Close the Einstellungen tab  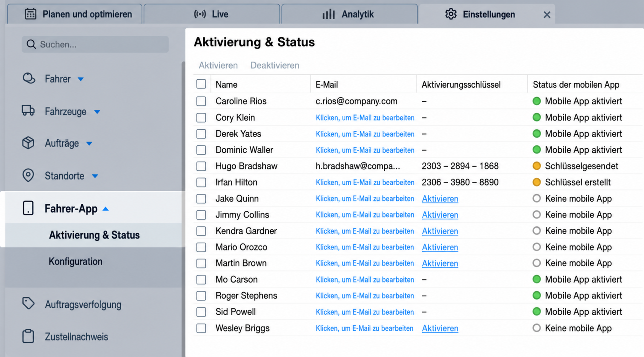coord(547,15)
